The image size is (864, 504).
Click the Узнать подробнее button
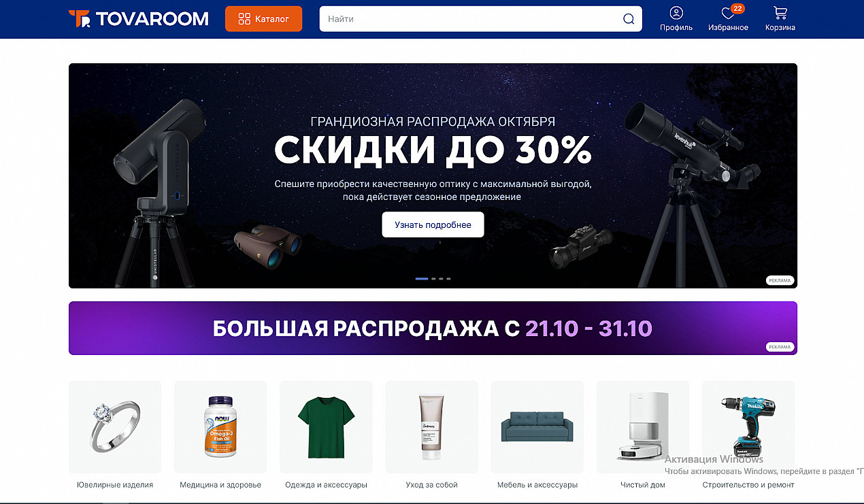point(433,224)
